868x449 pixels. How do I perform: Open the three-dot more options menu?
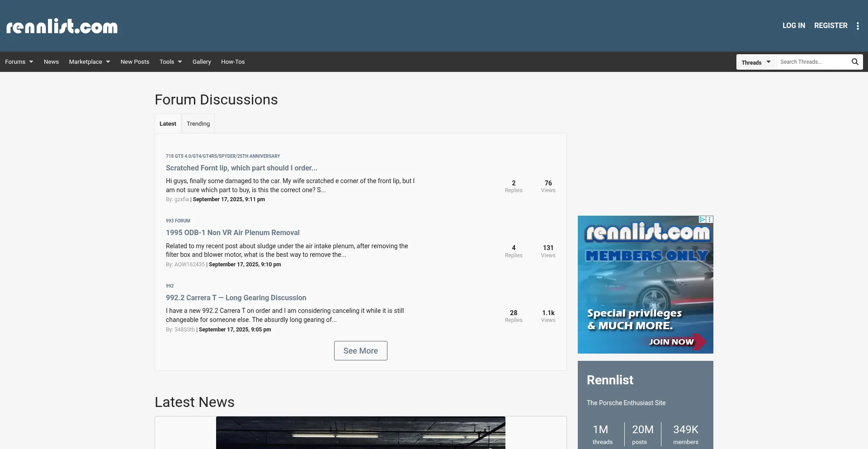click(x=858, y=26)
